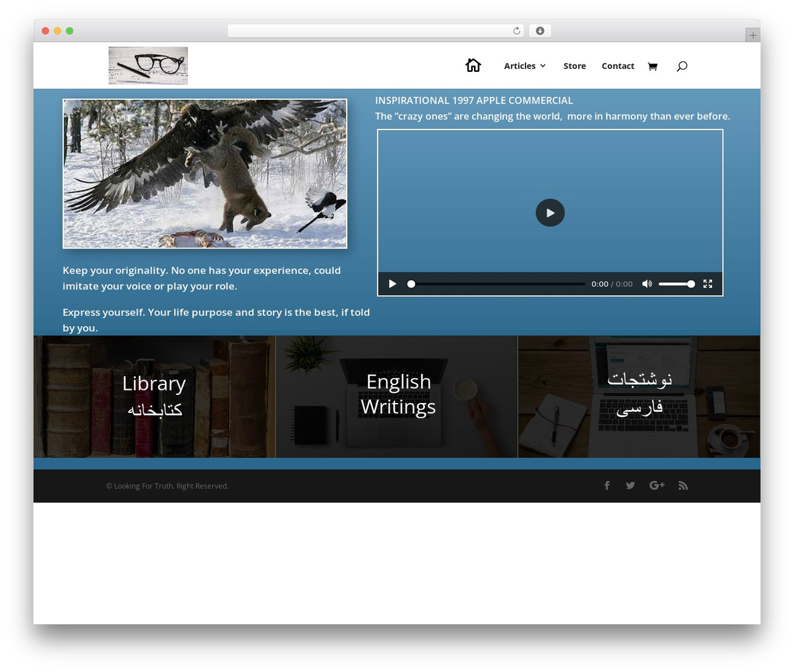Image resolution: width=794 pixels, height=672 pixels.
Task: Click the browser reload icon
Action: [x=517, y=31]
